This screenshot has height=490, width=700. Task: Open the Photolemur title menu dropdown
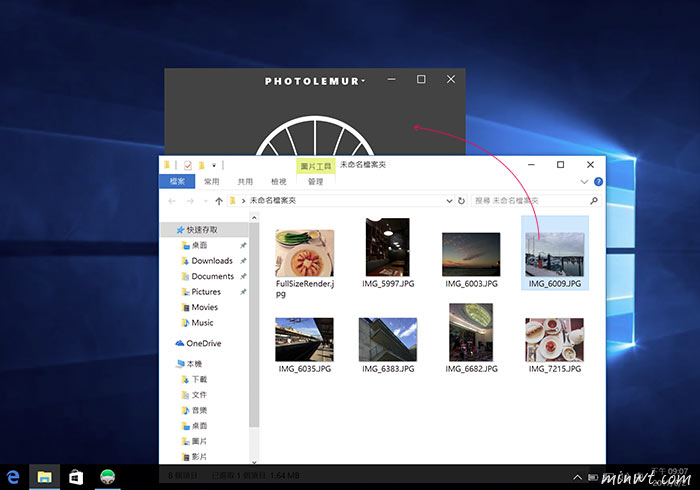(363, 81)
